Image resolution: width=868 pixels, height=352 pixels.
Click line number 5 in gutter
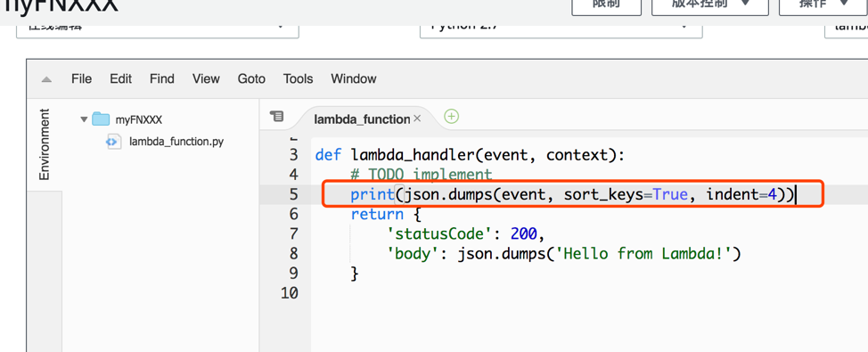click(293, 194)
